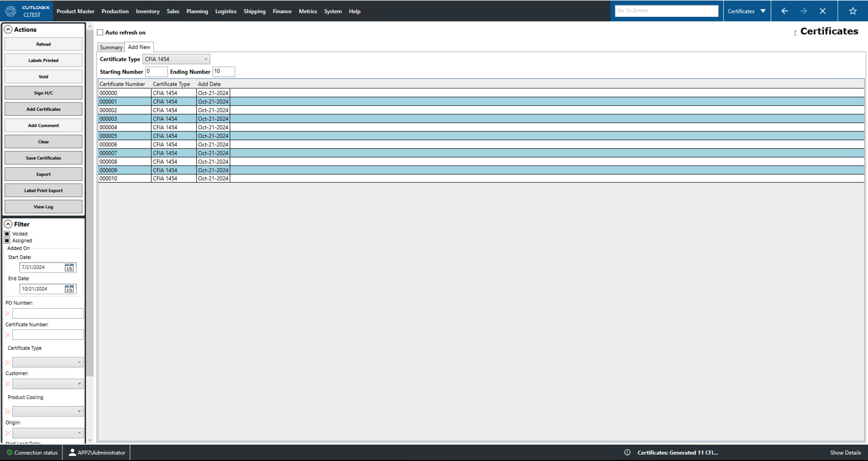Toggle the Voided filter checkbox
This screenshot has height=461, width=868.
[7, 234]
